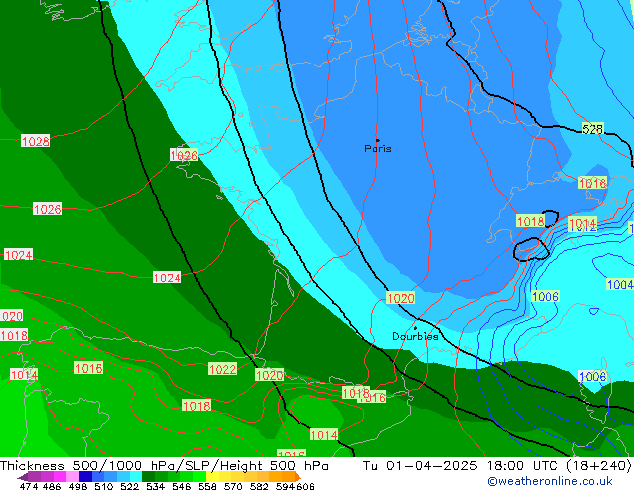Viewport: 634px width, 490px height.
Task: Pick the dark navy blue legend swatch
Action: (85, 476)
